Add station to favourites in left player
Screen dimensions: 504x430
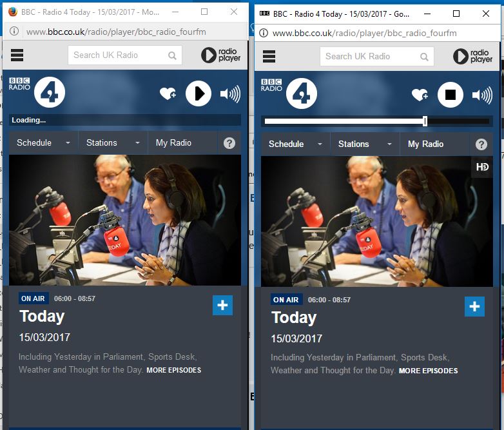pos(168,94)
